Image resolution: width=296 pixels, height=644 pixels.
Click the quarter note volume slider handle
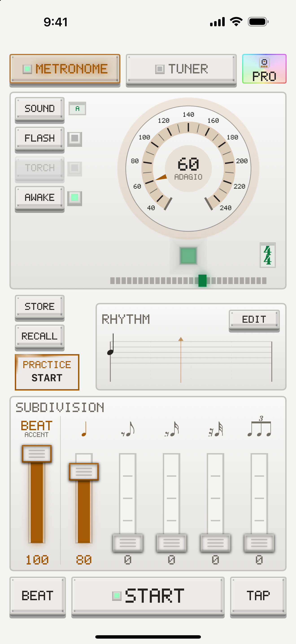[84, 472]
